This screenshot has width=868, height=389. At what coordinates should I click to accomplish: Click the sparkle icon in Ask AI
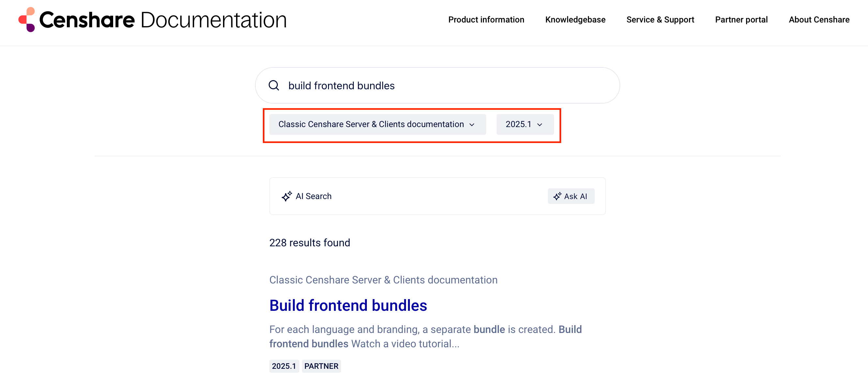(557, 196)
